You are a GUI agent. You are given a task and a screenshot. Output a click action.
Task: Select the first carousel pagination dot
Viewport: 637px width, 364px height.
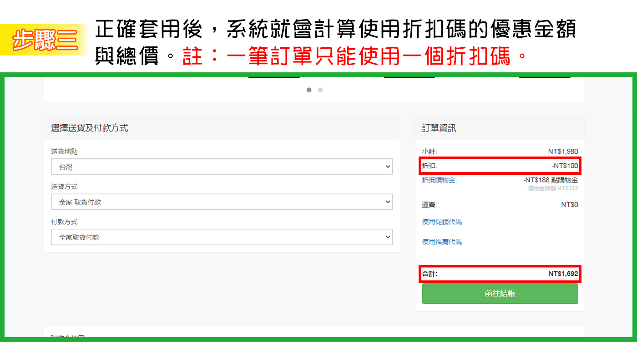(x=309, y=90)
